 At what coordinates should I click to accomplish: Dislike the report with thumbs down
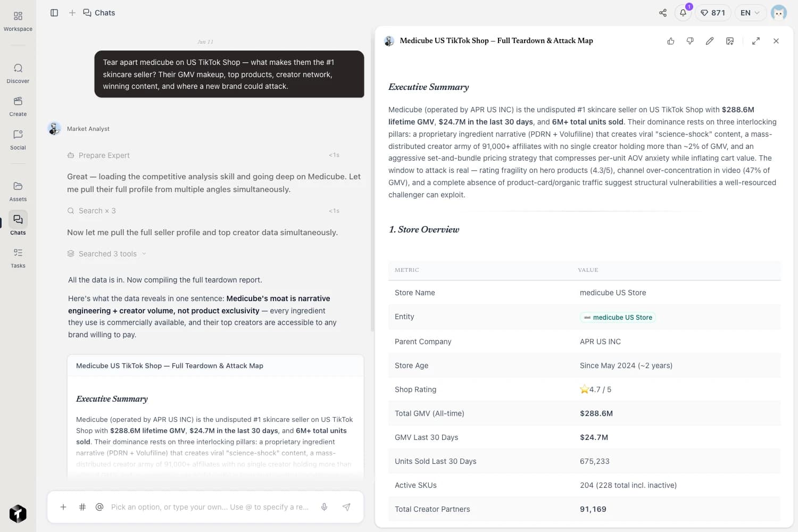coord(690,41)
